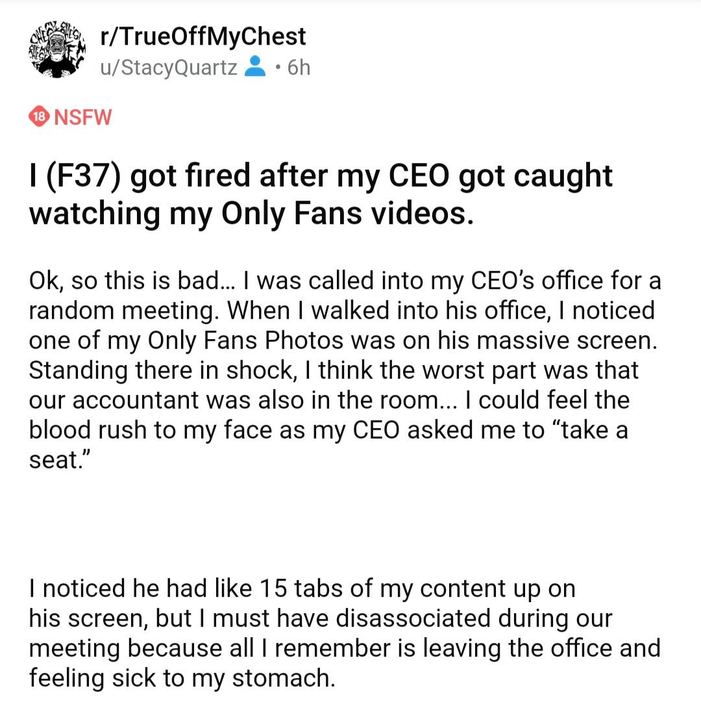Image resolution: width=701 pixels, height=728 pixels.
Task: Click the paragraph starting "I noticed he had like"
Action: [345, 633]
